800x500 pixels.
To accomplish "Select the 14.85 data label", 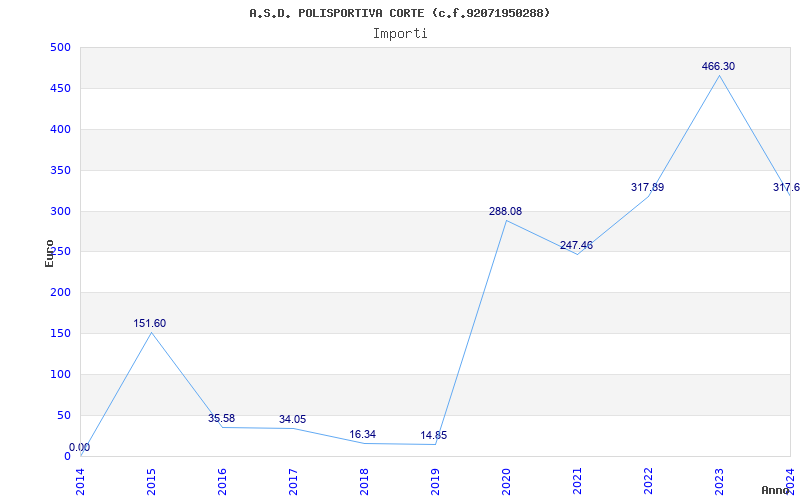I will coord(434,436).
